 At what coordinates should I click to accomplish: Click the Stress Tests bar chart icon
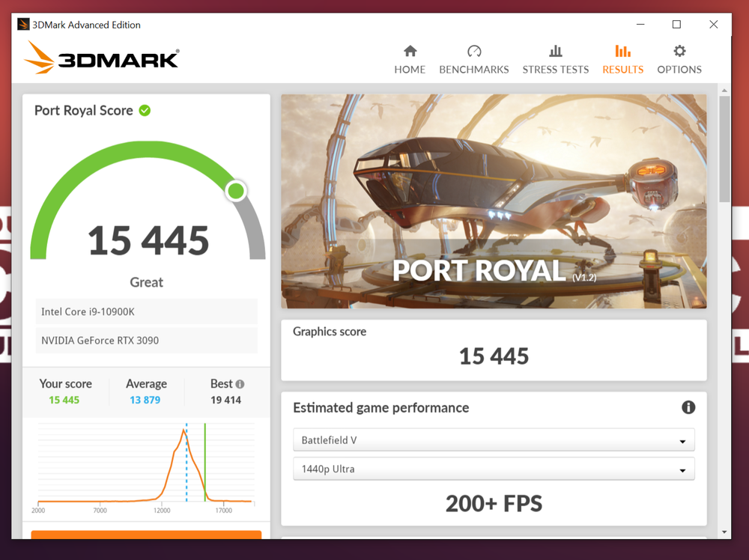[x=555, y=52]
